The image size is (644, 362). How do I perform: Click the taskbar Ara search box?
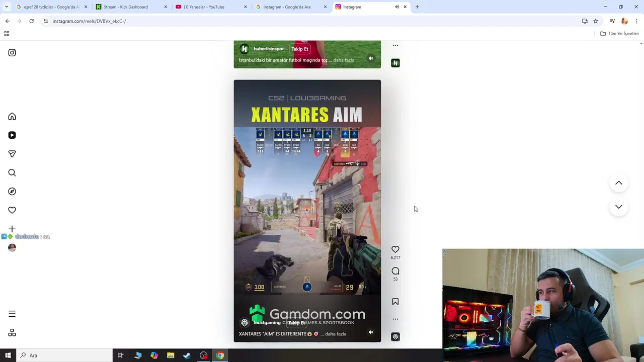tap(64, 355)
